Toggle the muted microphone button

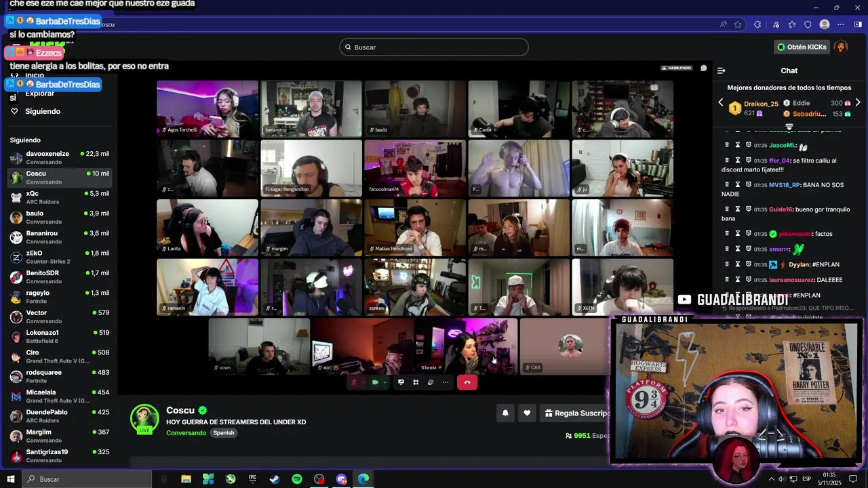tap(353, 382)
